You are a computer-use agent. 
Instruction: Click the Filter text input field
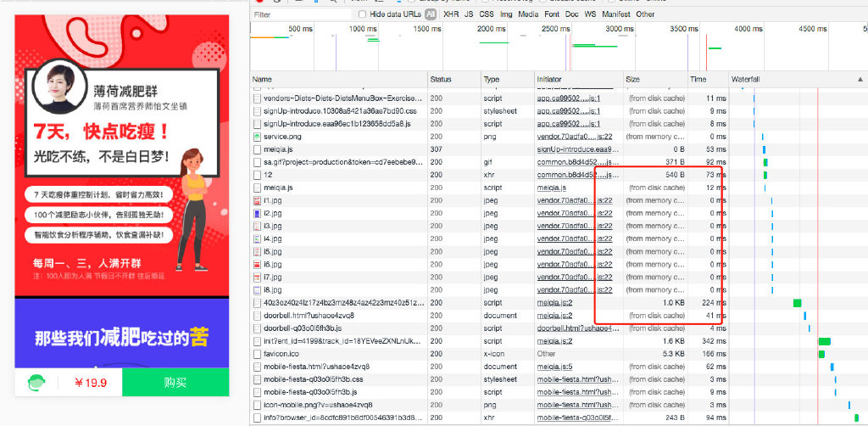click(x=302, y=14)
